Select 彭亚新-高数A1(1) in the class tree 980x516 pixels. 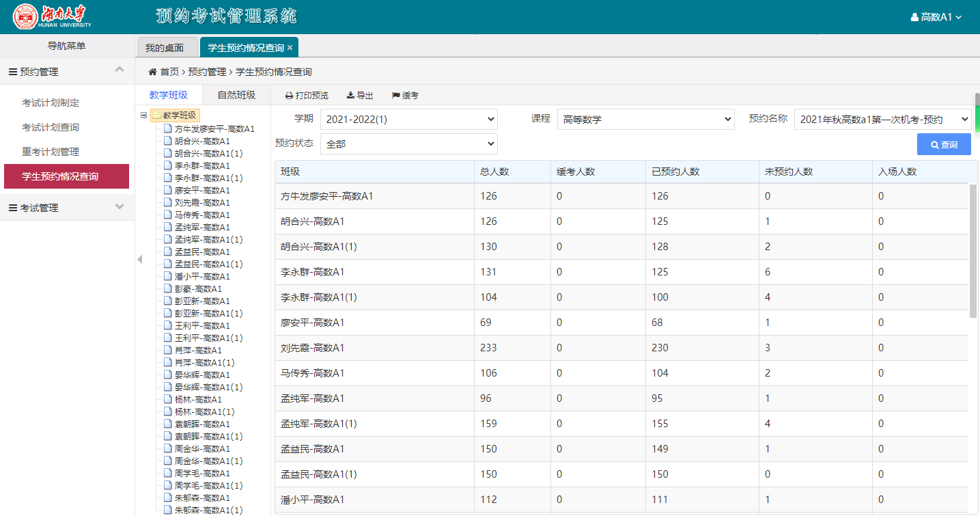pyautogui.click(x=208, y=314)
